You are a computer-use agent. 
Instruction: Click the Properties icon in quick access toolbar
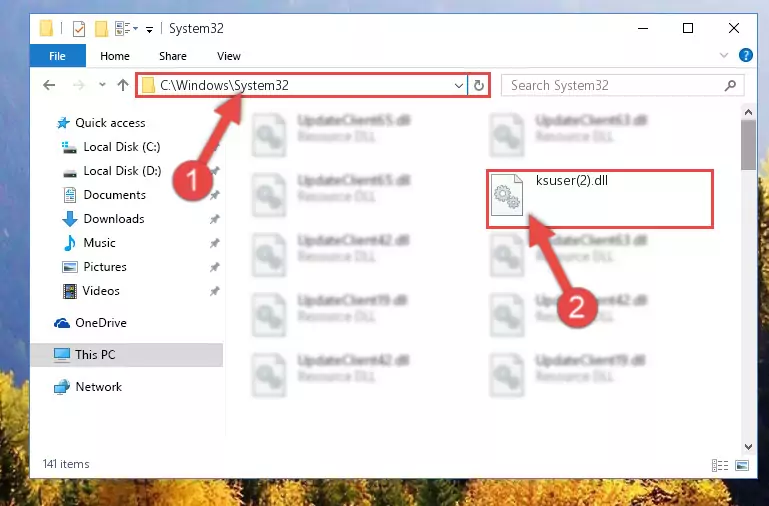point(78,29)
